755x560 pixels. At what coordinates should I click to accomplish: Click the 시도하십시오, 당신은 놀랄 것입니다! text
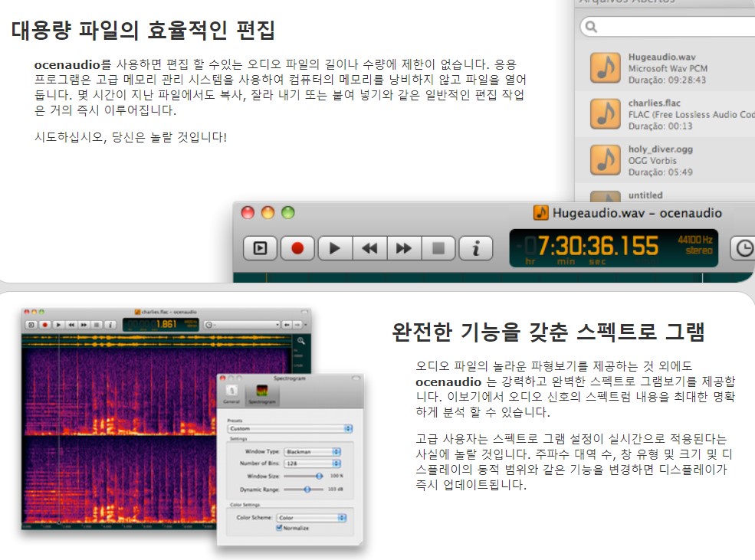130,137
